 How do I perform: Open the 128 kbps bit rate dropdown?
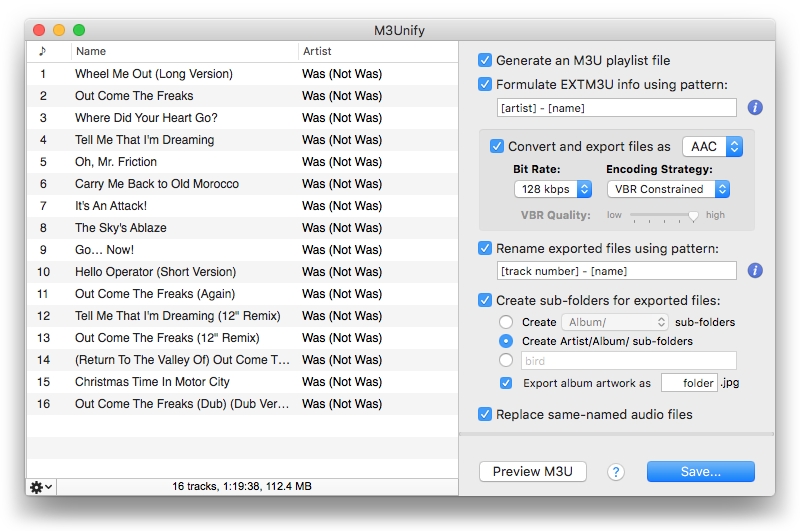553,189
